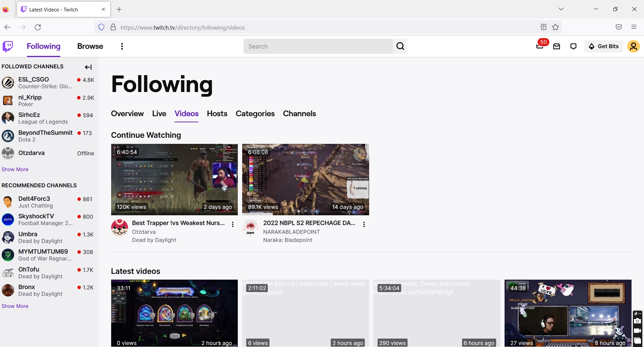Click the search magnifier icon
Viewport: 644px width, 347px height.
tap(400, 46)
